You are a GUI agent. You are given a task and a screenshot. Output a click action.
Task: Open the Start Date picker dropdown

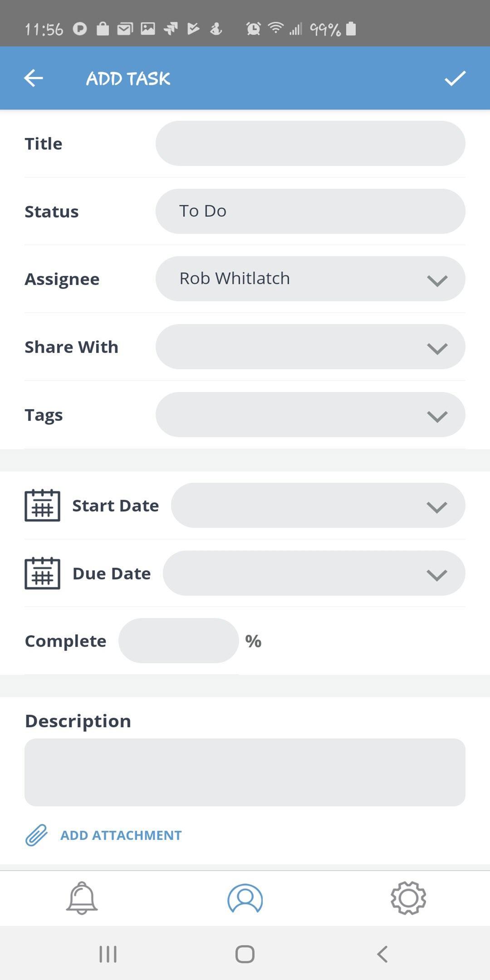pyautogui.click(x=318, y=505)
